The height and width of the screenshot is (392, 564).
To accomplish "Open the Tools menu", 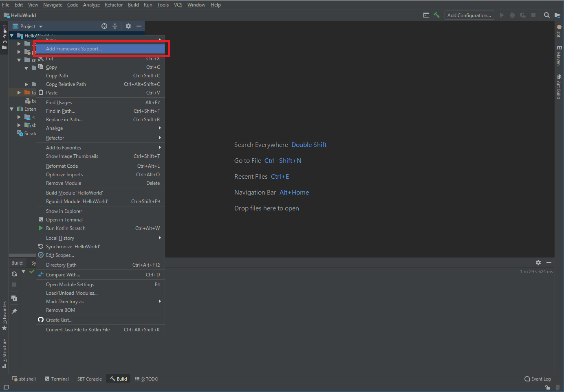I will click(x=163, y=5).
